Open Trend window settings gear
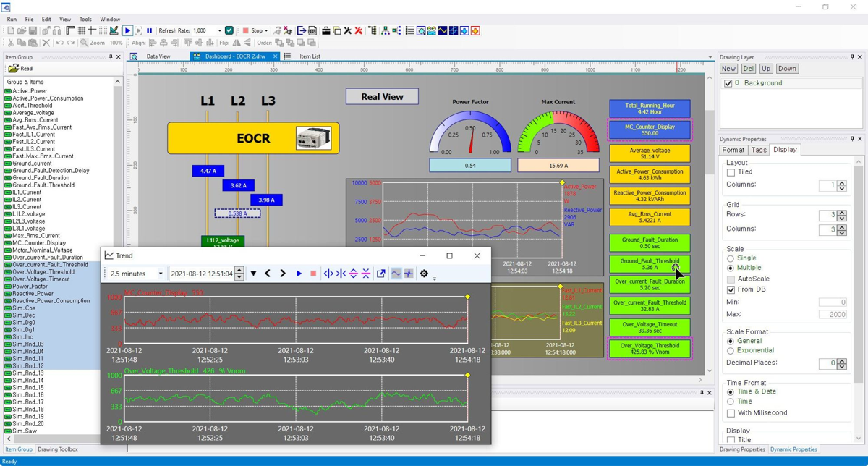Viewport: 868px width, 466px height. [x=425, y=274]
